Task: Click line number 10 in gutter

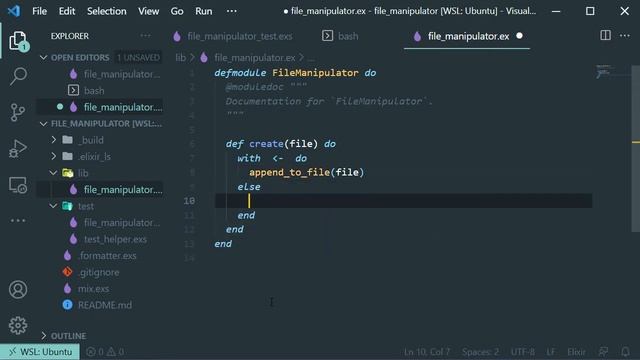Action: point(189,201)
